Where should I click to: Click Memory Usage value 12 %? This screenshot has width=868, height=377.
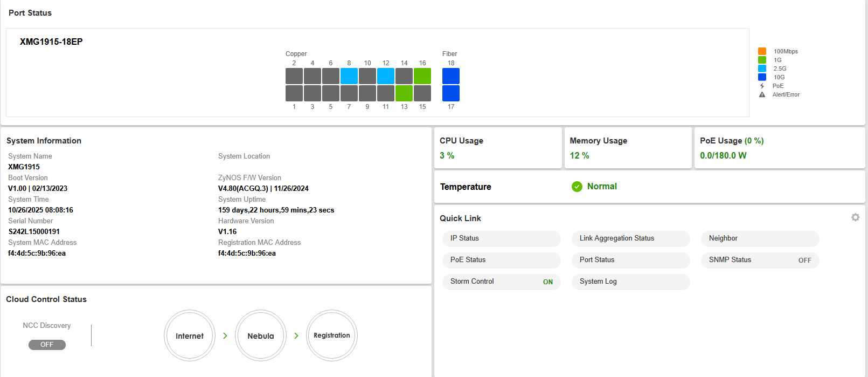click(x=580, y=155)
